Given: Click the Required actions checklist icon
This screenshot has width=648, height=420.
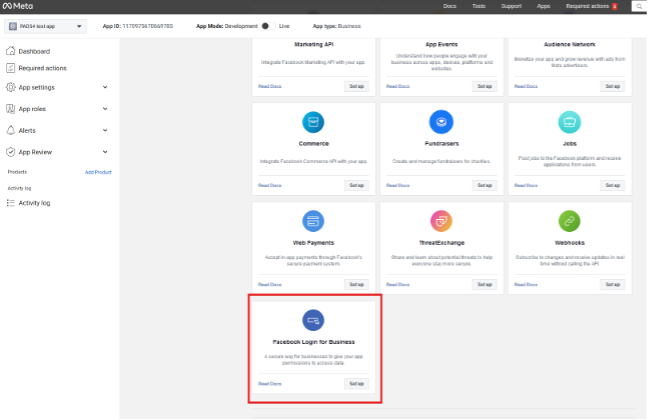Looking at the screenshot, I should pos(11,68).
